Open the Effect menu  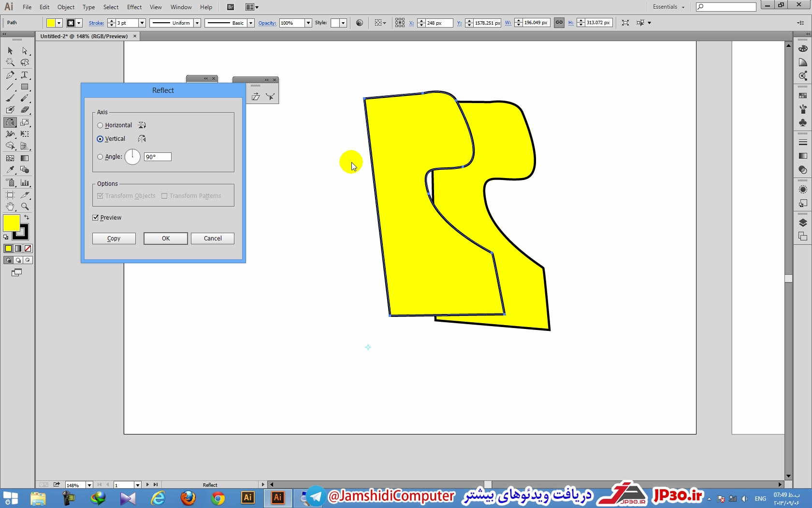click(134, 7)
